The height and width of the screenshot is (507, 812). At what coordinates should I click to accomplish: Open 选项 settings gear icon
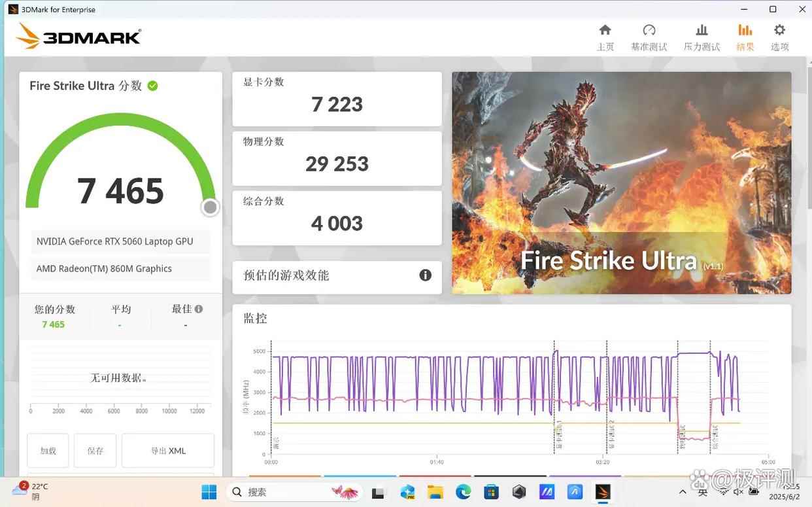point(779,30)
